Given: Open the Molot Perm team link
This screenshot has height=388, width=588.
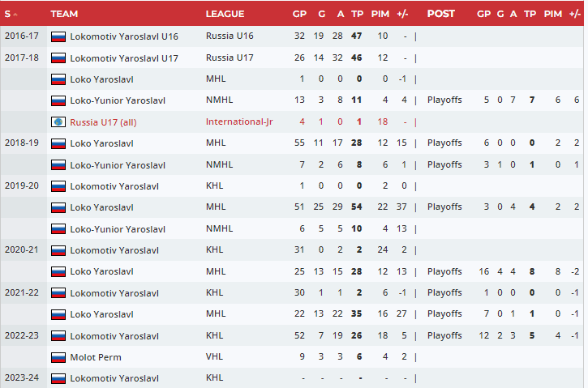Looking at the screenshot, I should (95, 357).
